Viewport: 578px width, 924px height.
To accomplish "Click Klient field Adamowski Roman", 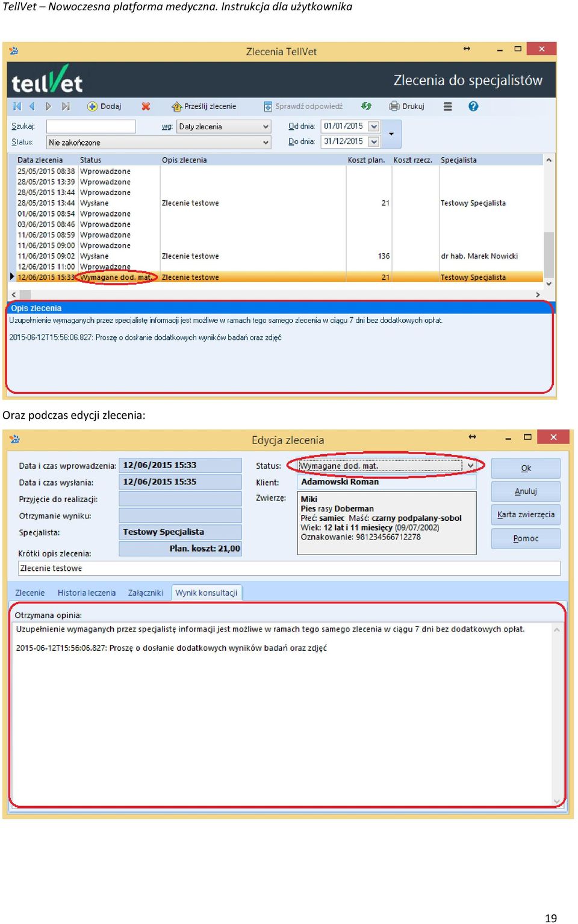I will [387, 482].
